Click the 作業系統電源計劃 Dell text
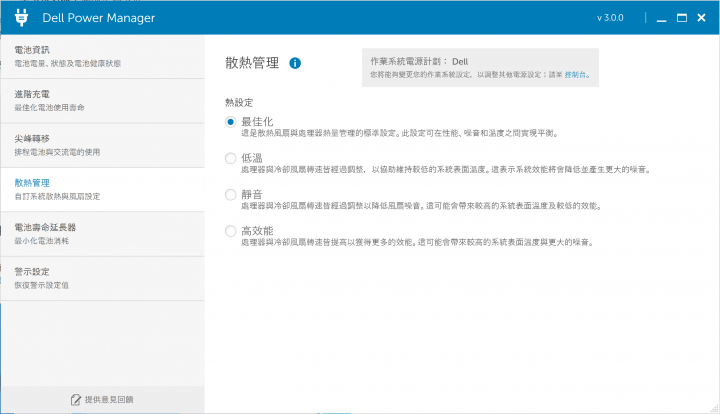The width and height of the screenshot is (720, 414). point(419,61)
